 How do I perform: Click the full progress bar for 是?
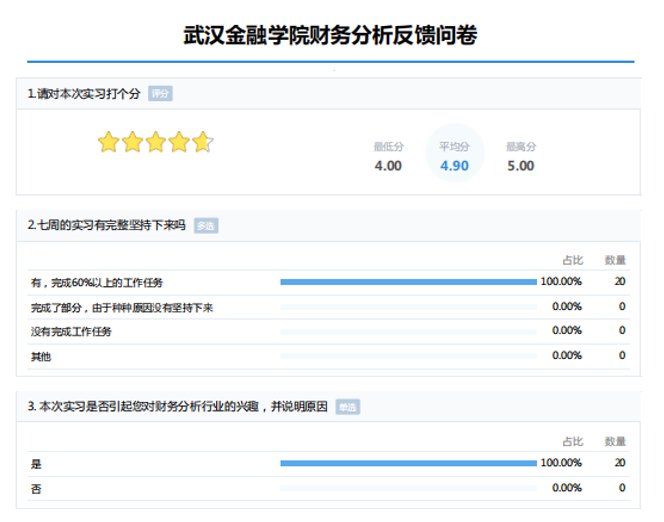click(408, 463)
